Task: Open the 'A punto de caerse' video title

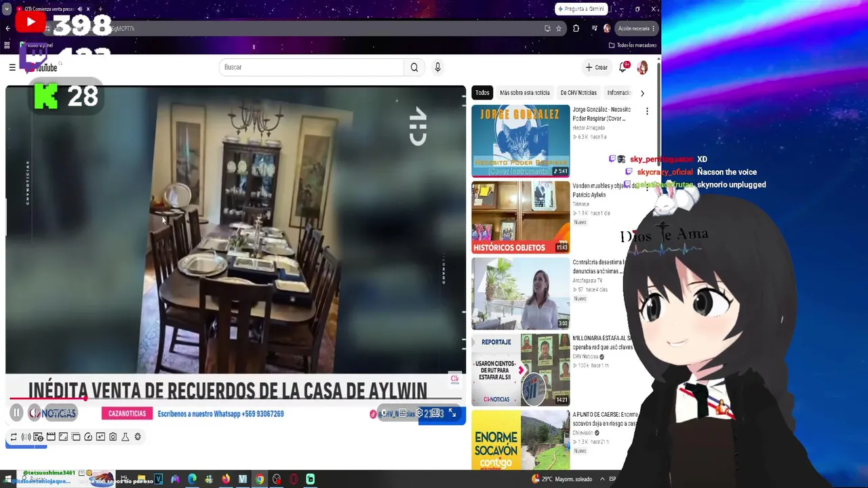Action: 605,419
